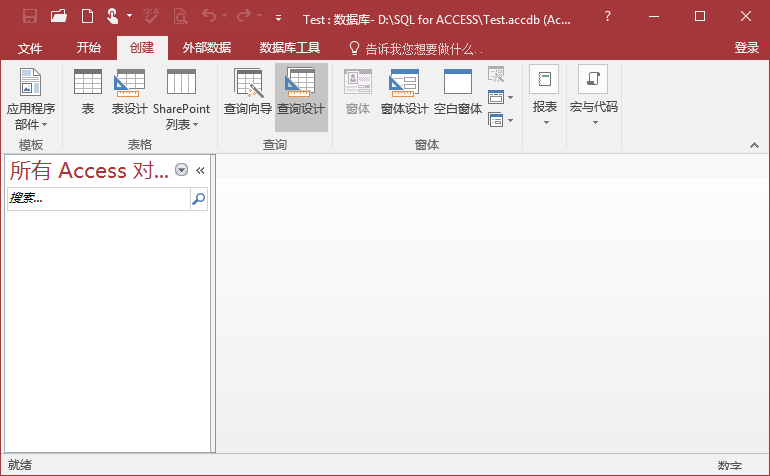This screenshot has width=770, height=476.
Task: Click the 窗体 form button
Action: [358, 92]
